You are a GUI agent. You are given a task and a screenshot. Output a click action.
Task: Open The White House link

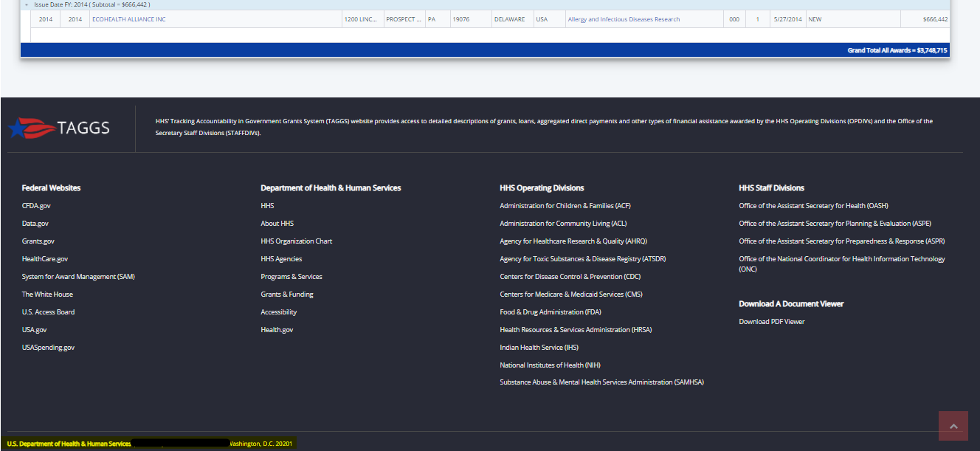click(x=47, y=295)
